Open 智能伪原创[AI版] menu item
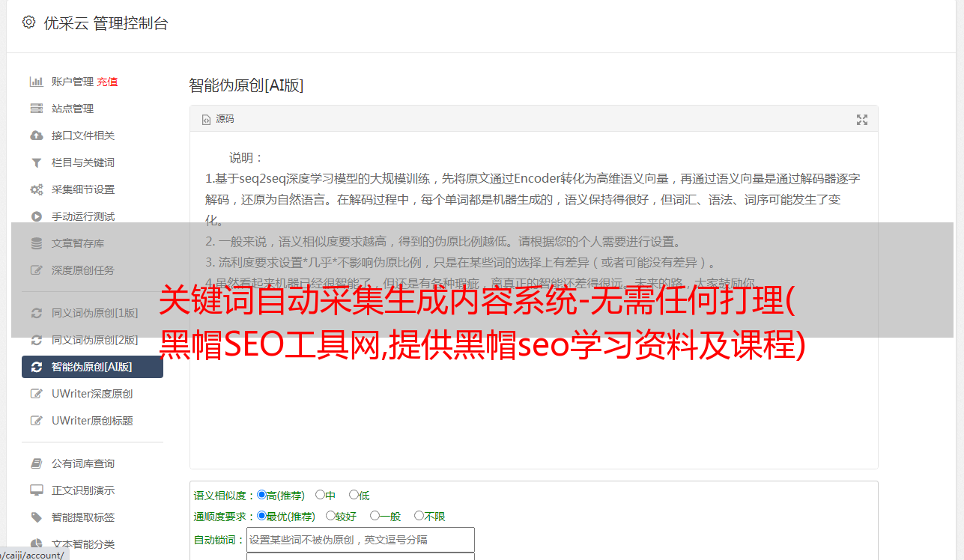964x560 pixels. click(92, 367)
